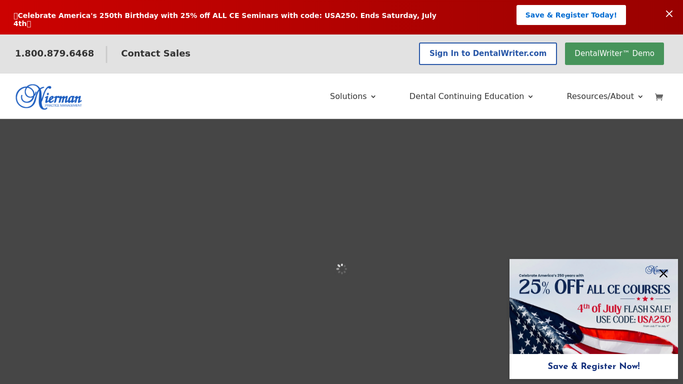
Task: Expand the Solutions menu chevron
Action: click(x=373, y=97)
